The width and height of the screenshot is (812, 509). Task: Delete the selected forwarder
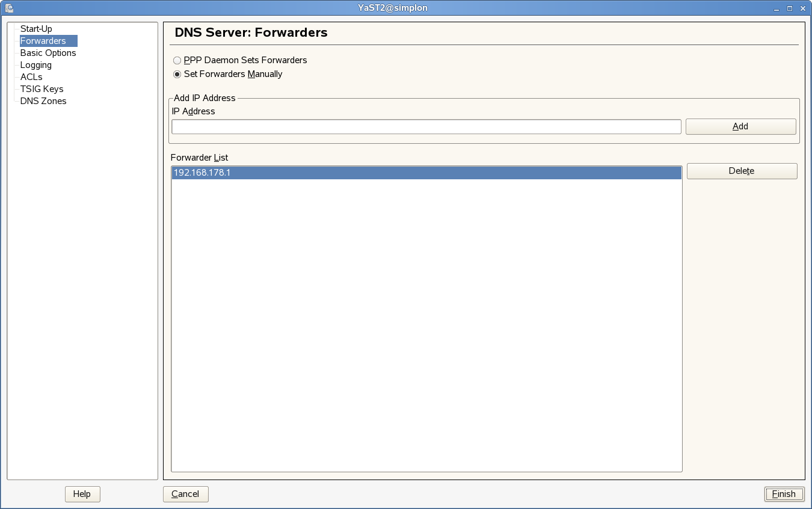742,171
